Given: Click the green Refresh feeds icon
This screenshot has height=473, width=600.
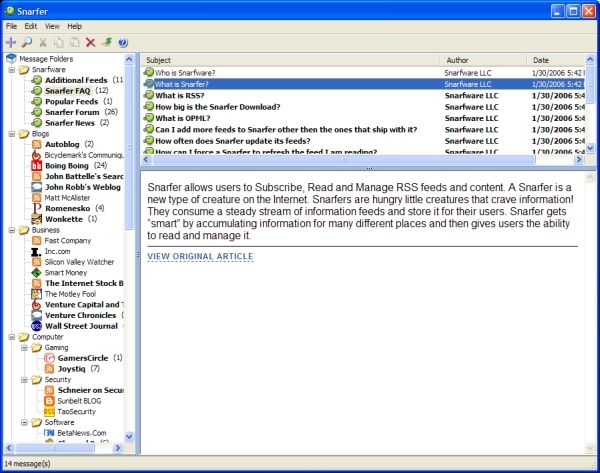Looking at the screenshot, I should coord(107,42).
